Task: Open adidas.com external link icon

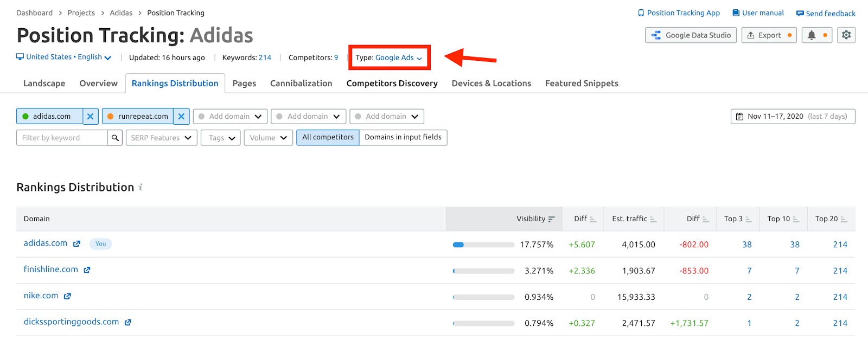Action: 77,244
